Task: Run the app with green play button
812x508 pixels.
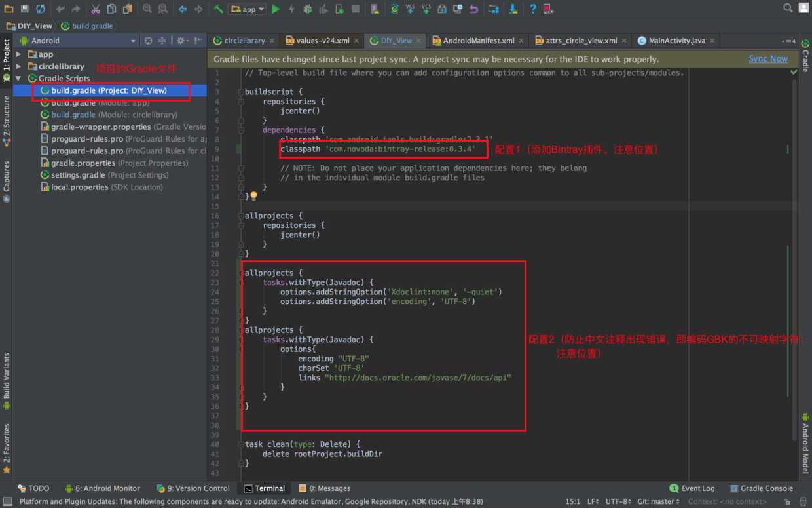Action: coord(276,9)
